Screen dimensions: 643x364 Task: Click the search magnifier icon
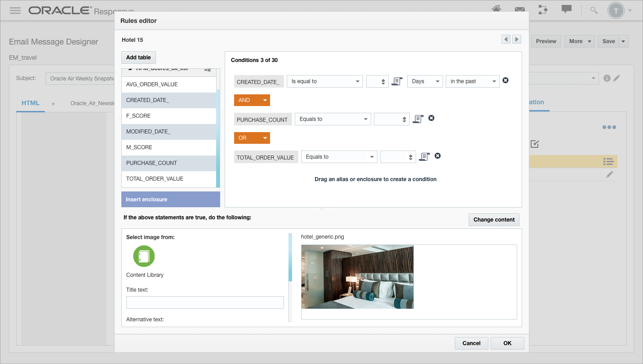[x=593, y=10]
